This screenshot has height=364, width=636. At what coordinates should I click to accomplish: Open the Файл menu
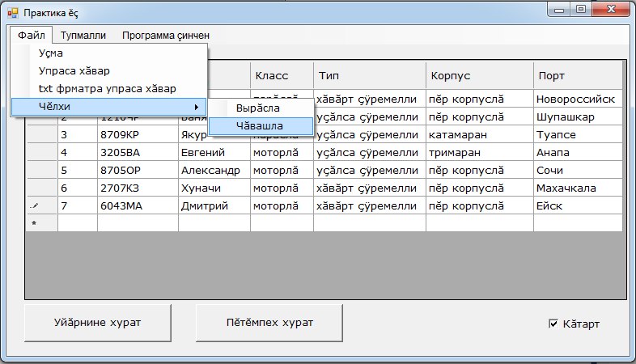click(x=32, y=36)
